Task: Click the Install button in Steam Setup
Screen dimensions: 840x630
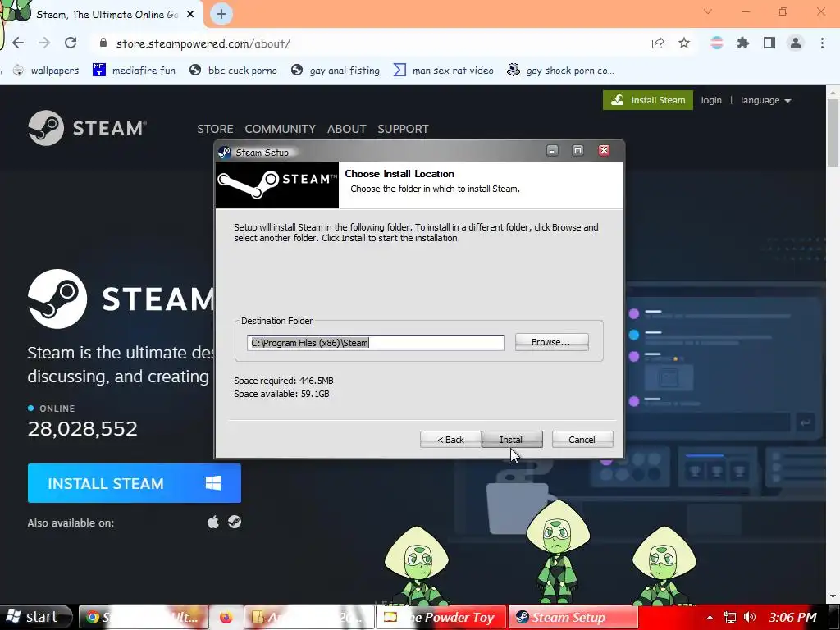Action: coord(512,440)
